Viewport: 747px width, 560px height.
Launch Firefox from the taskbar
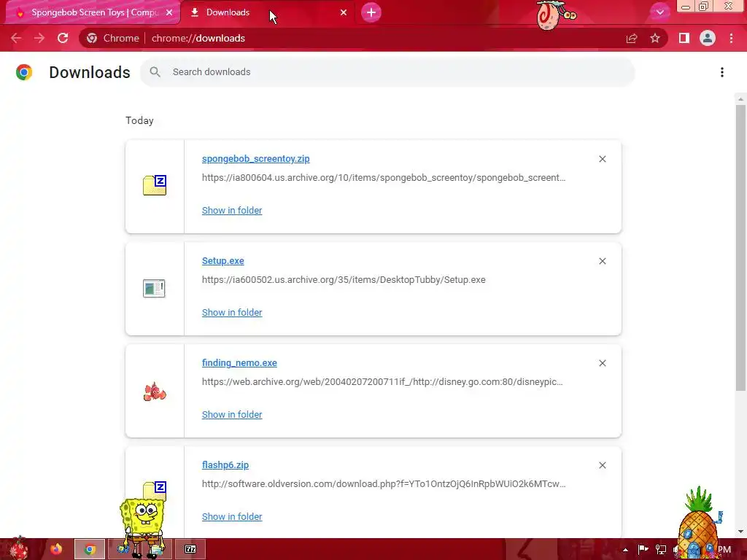[56, 549]
